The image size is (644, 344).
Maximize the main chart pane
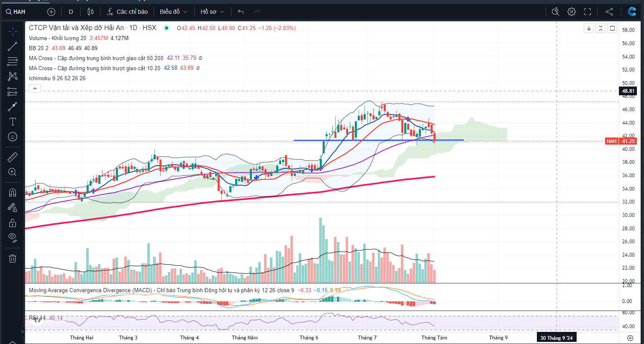tap(612, 28)
